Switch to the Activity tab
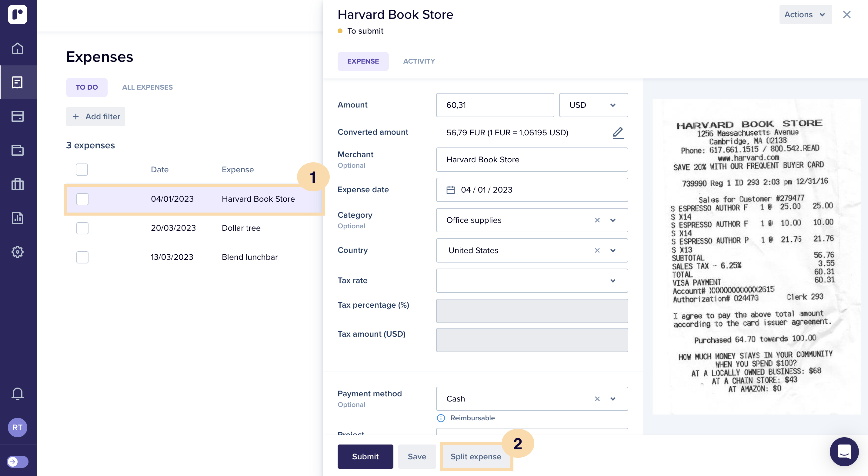Image resolution: width=868 pixels, height=476 pixels. point(419,61)
